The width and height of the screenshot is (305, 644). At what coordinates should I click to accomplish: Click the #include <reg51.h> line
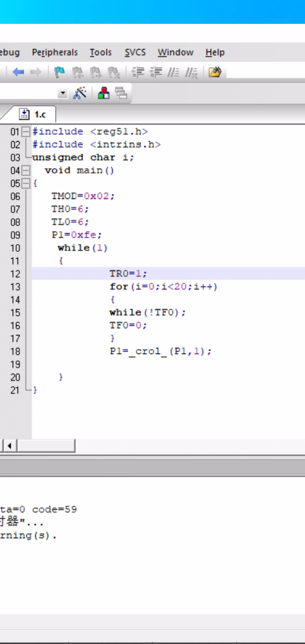pos(90,132)
